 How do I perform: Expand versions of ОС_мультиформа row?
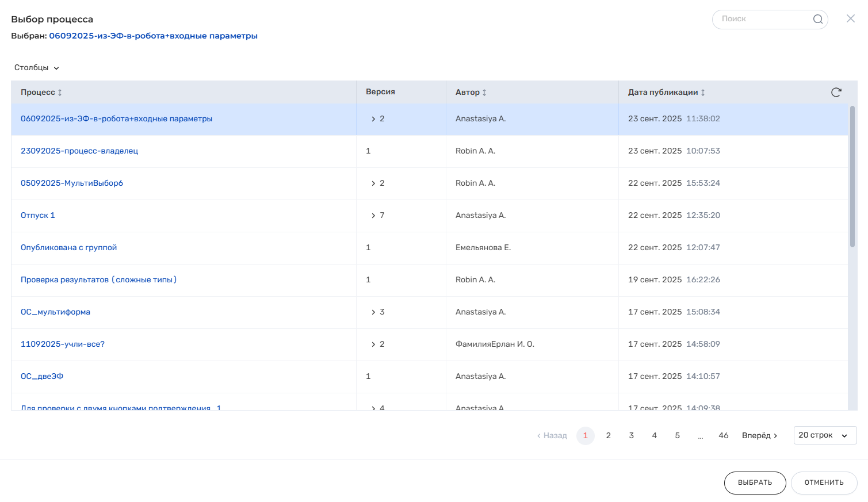click(373, 312)
